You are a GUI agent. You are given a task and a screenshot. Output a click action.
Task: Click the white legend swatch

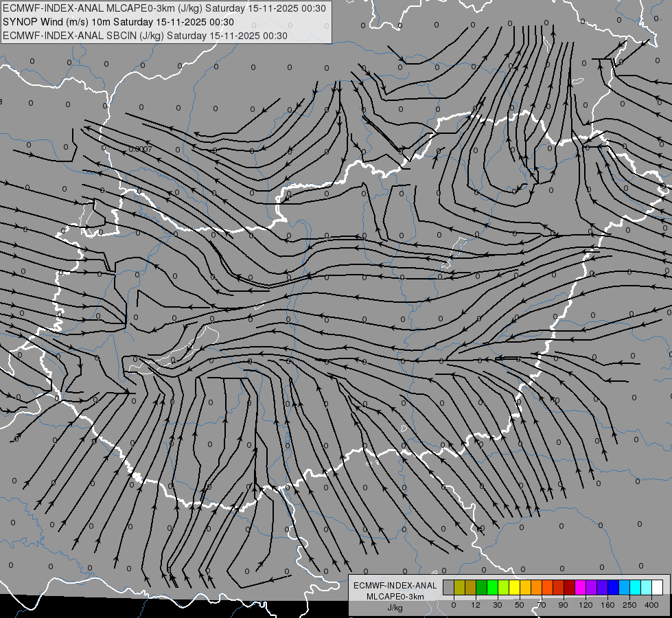(x=658, y=587)
